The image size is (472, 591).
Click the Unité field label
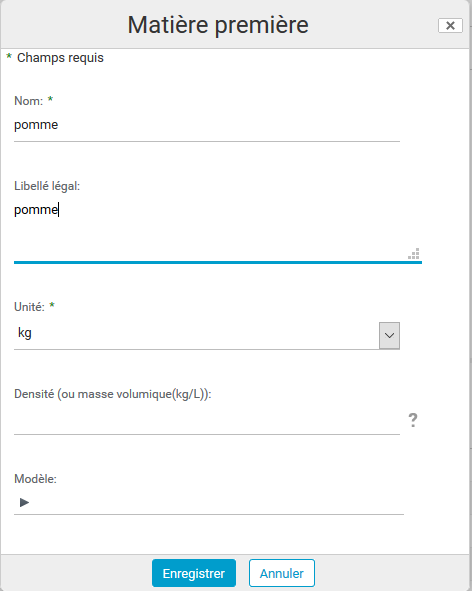point(29,307)
